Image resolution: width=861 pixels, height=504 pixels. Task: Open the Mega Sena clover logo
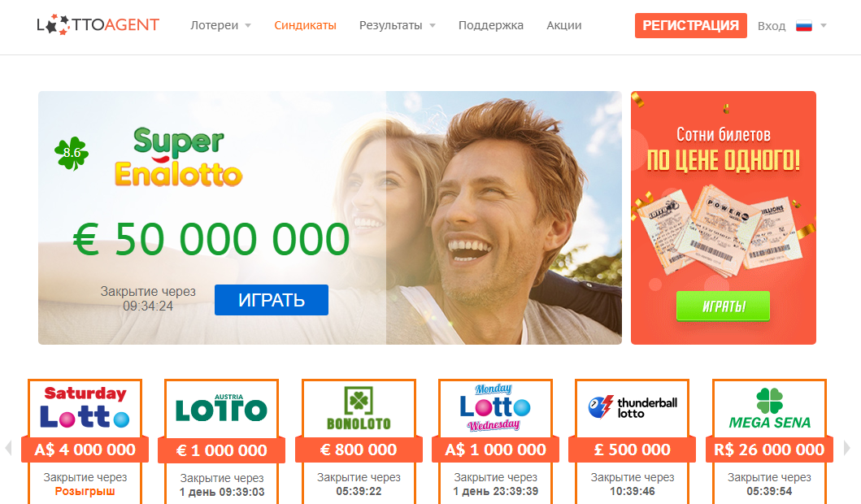pos(769,410)
